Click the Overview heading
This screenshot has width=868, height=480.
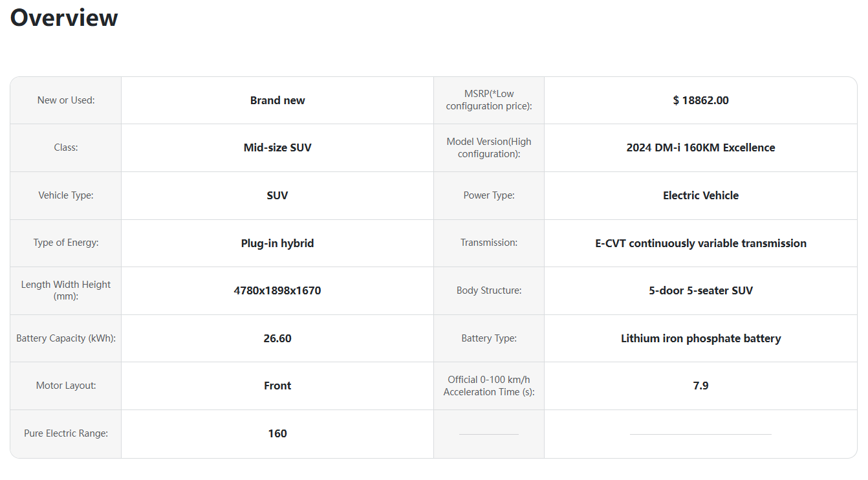[x=64, y=17]
